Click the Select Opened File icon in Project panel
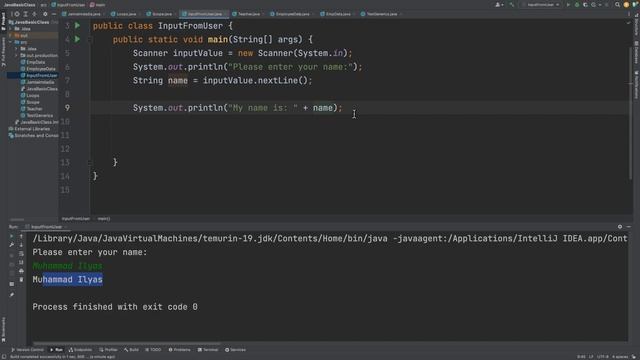Image resolution: width=640 pixels, height=360 pixels. tap(17, 14)
